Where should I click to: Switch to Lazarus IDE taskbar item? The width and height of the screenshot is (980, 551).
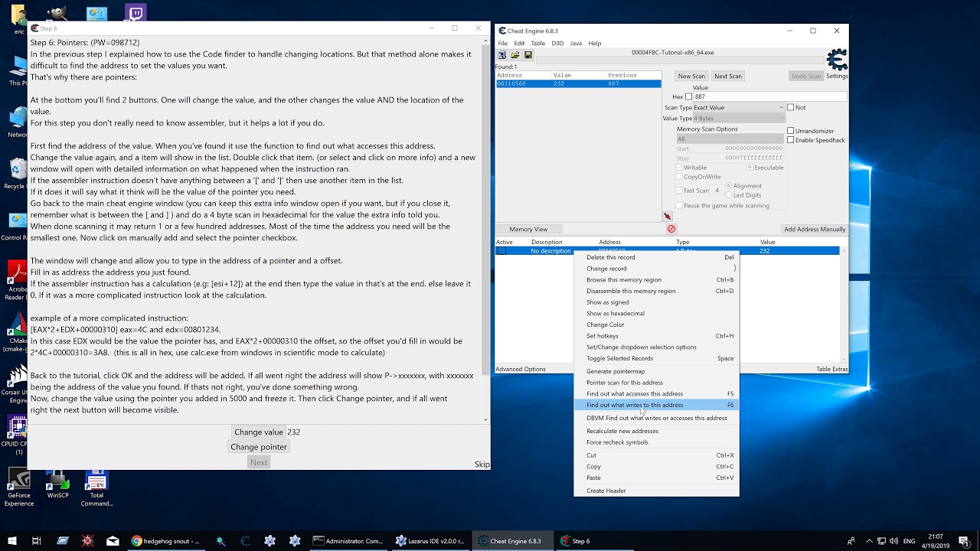coord(430,541)
